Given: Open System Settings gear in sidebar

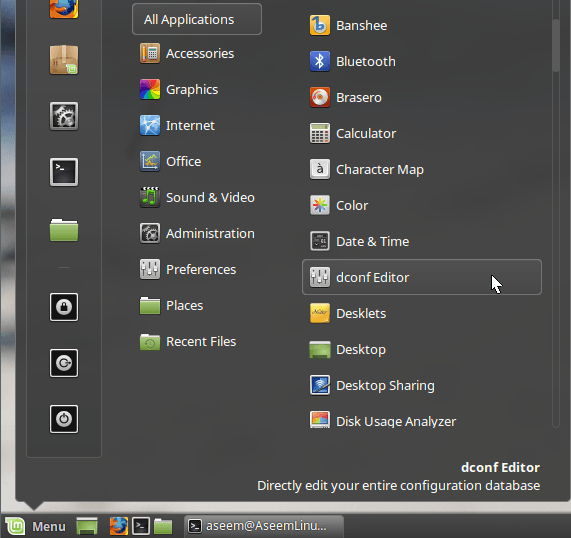Looking at the screenshot, I should 64,116.
